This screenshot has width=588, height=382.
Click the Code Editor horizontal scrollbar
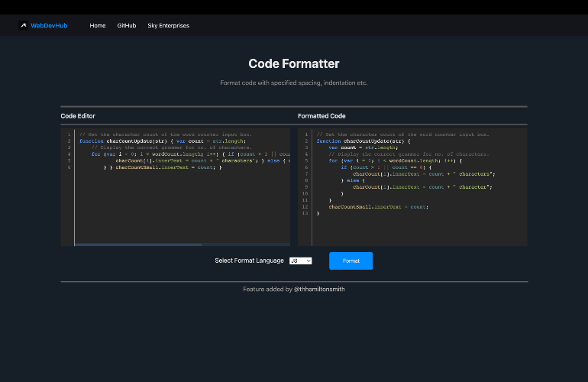click(137, 244)
